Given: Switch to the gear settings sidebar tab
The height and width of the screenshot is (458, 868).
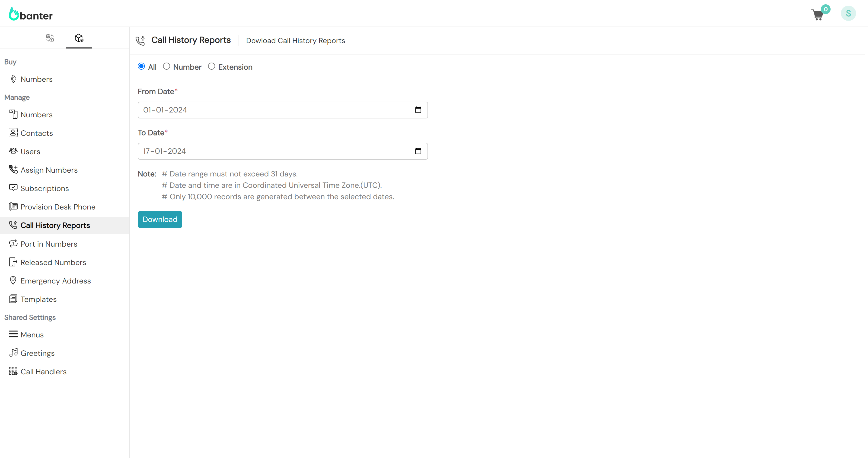Looking at the screenshot, I should pyautogui.click(x=50, y=38).
